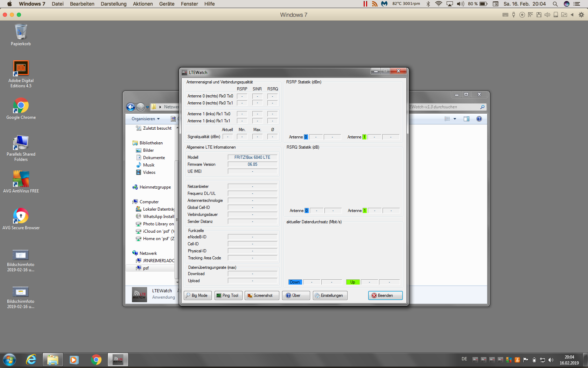Open AVG AntiVirus FREE desktop shortcut
This screenshot has height=368, width=588.
coord(21,182)
